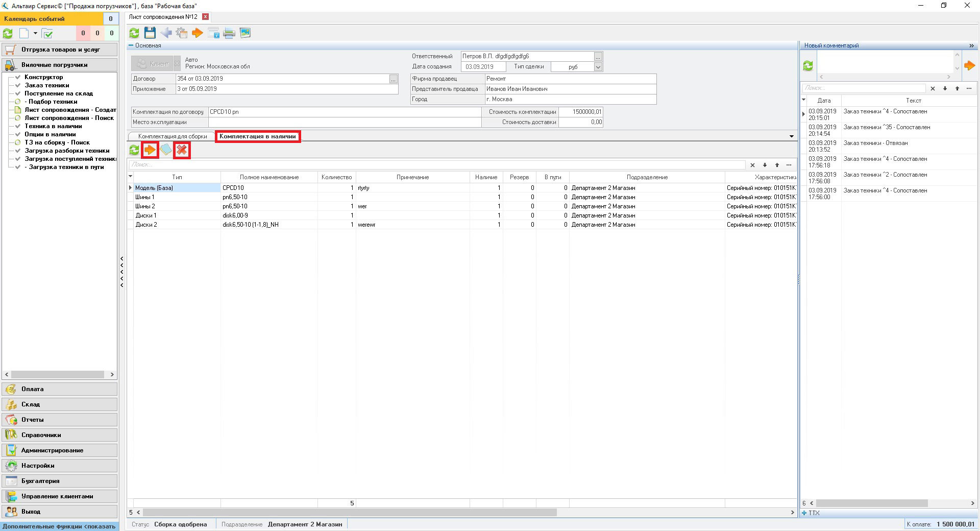Screen dimensions: 980x531
Task: Send the new comment with the orange arrow
Action: tap(969, 65)
